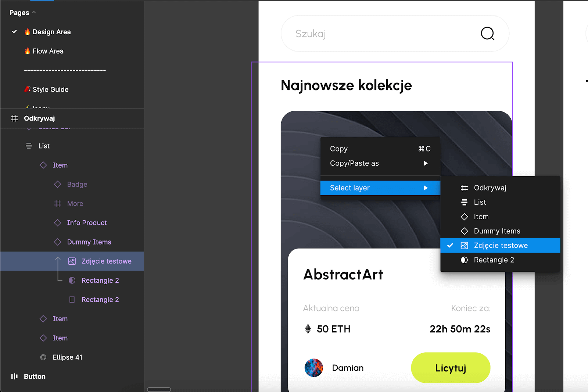This screenshot has height=392, width=588.
Task: Click the Item component icon in submenu
Action: point(464,217)
